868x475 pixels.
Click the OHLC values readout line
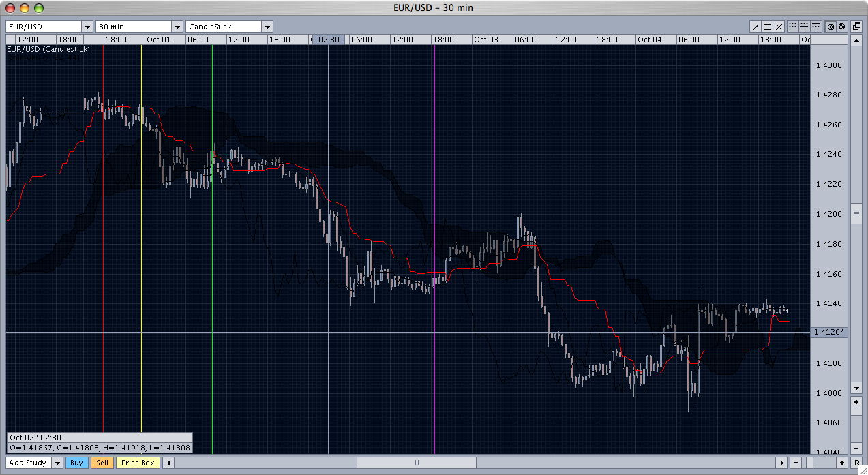point(100,448)
